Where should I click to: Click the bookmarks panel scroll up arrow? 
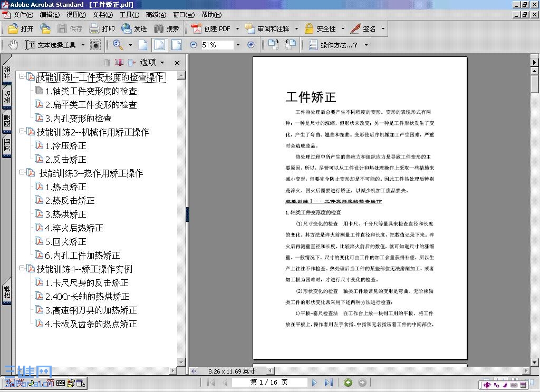(x=181, y=75)
